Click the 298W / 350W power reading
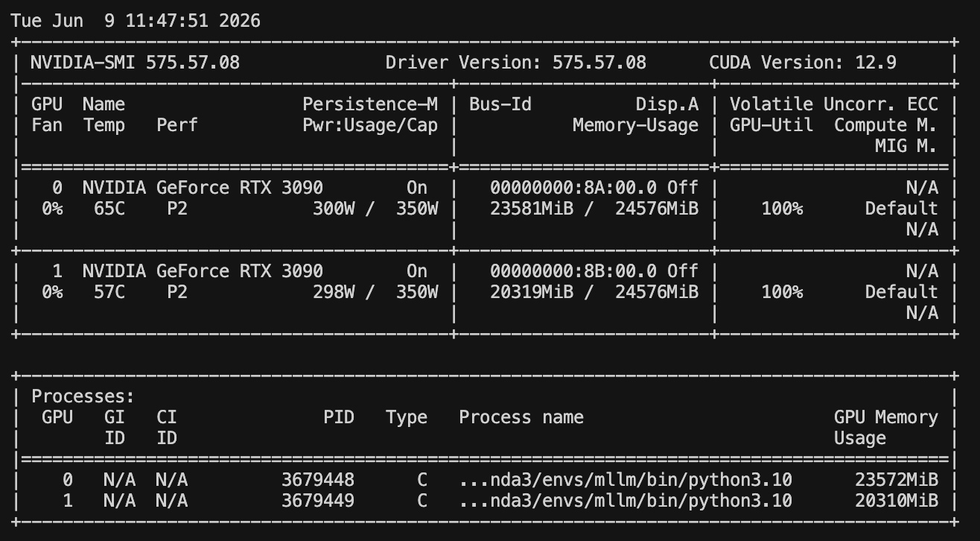Image resolution: width=980 pixels, height=541 pixels. 375,291
